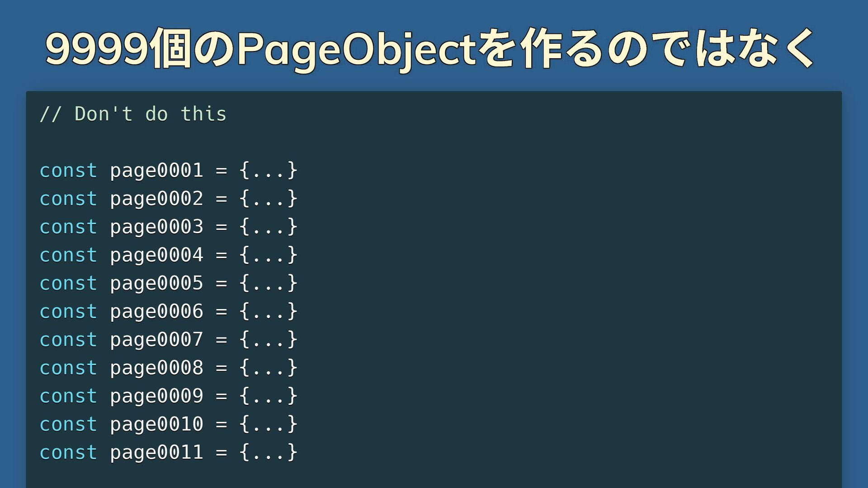Viewport: 868px width, 488px height.
Task: Select the page0008 variable name
Action: click(156, 368)
